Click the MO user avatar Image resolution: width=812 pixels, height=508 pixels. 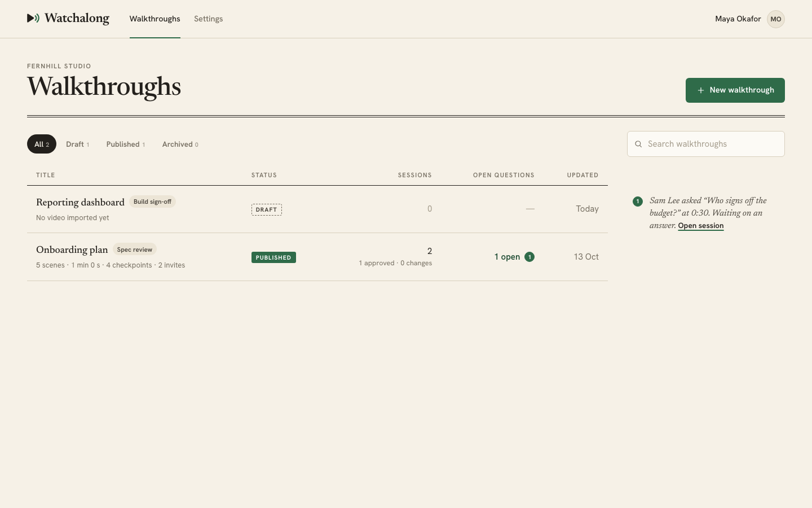click(x=776, y=19)
